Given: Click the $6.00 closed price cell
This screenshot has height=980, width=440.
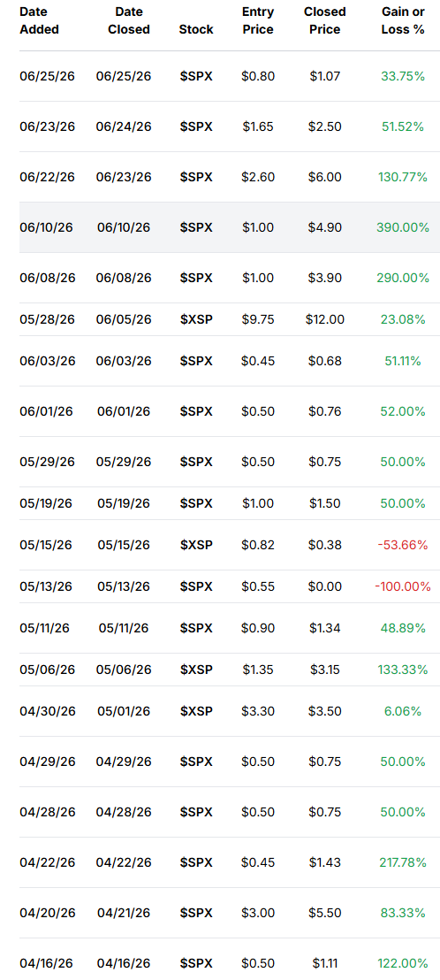Looking at the screenshot, I should click(324, 177).
